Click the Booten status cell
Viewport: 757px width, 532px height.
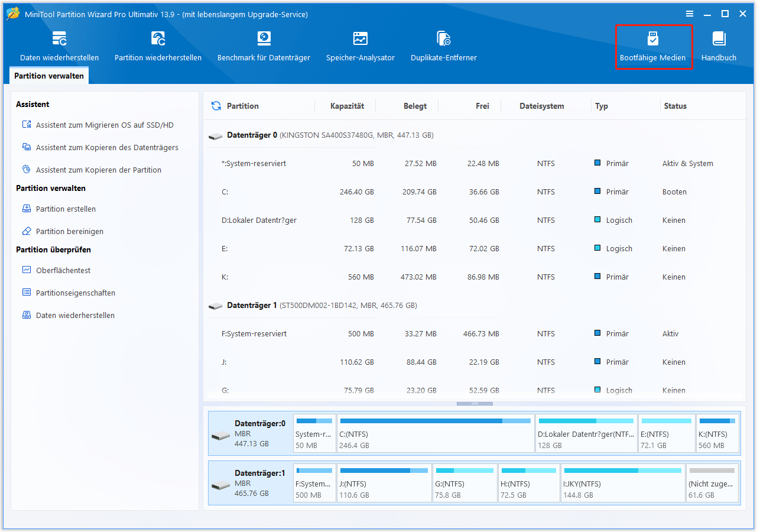674,192
